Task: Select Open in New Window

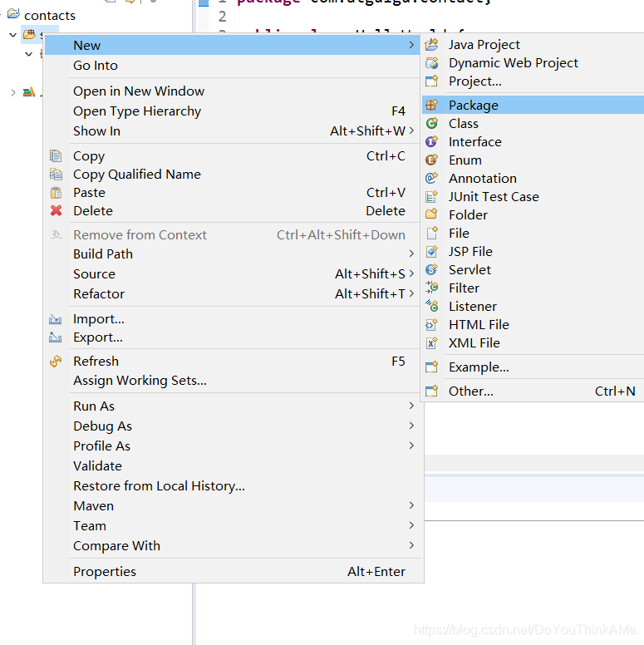Action: click(x=234, y=91)
